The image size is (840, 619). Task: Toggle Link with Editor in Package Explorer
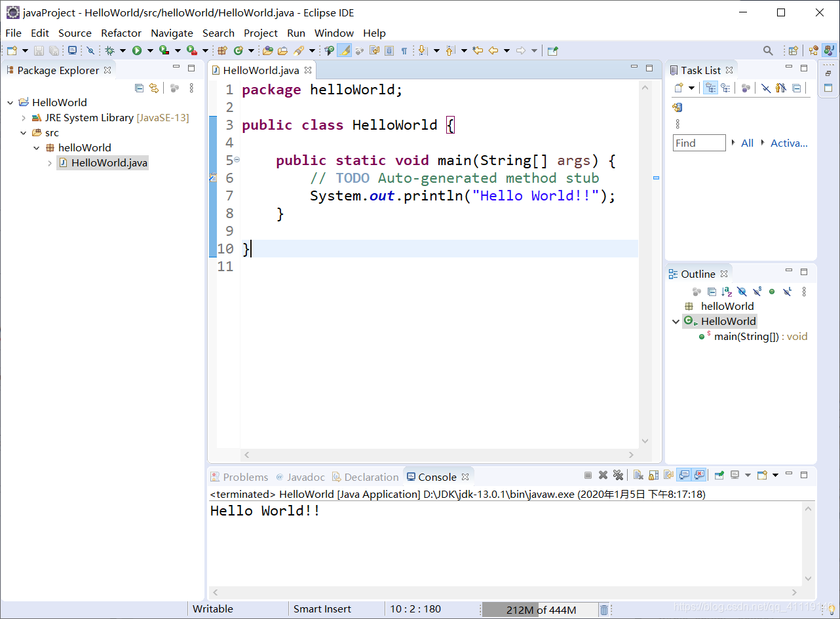[x=154, y=88]
